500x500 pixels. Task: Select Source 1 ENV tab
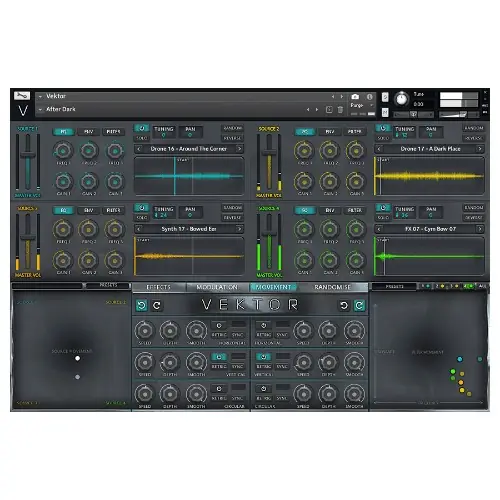click(89, 132)
